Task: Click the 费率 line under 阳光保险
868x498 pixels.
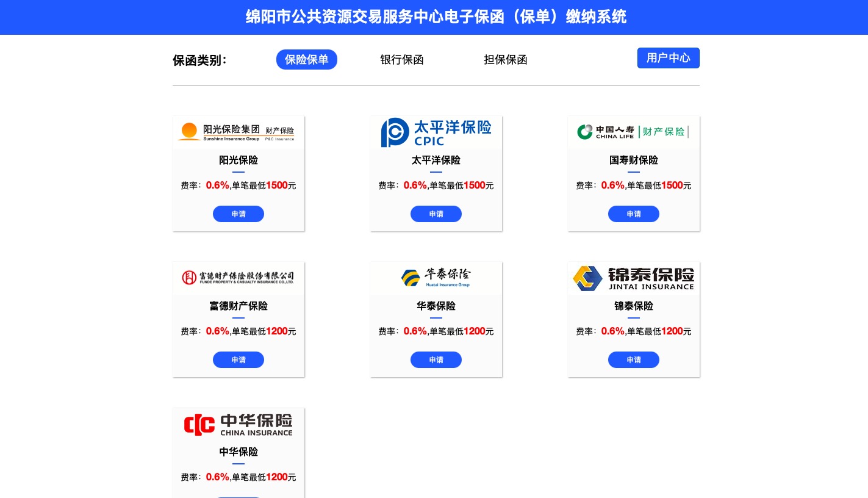Action: (x=239, y=186)
